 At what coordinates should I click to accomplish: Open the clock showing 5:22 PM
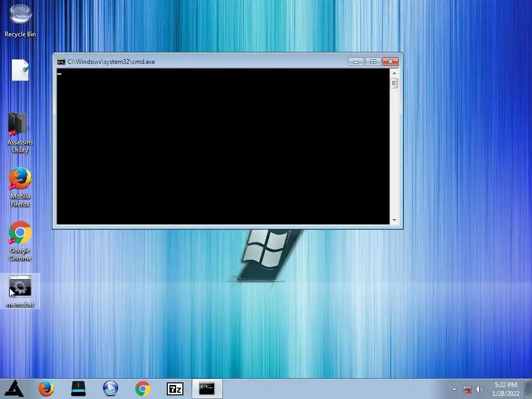point(506,389)
